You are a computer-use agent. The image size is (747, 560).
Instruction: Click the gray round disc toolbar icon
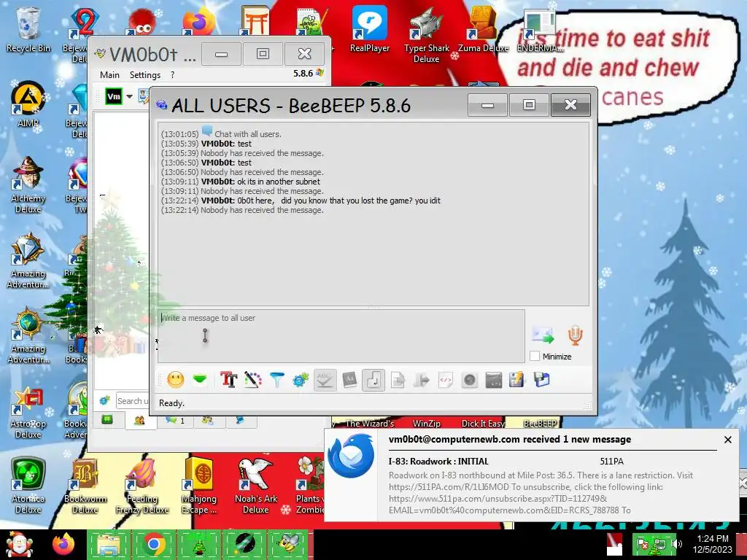coord(470,379)
